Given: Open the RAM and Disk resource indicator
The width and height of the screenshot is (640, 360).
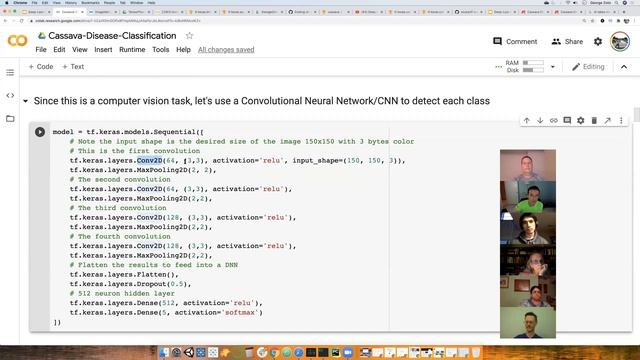Looking at the screenshot, I should (524, 67).
